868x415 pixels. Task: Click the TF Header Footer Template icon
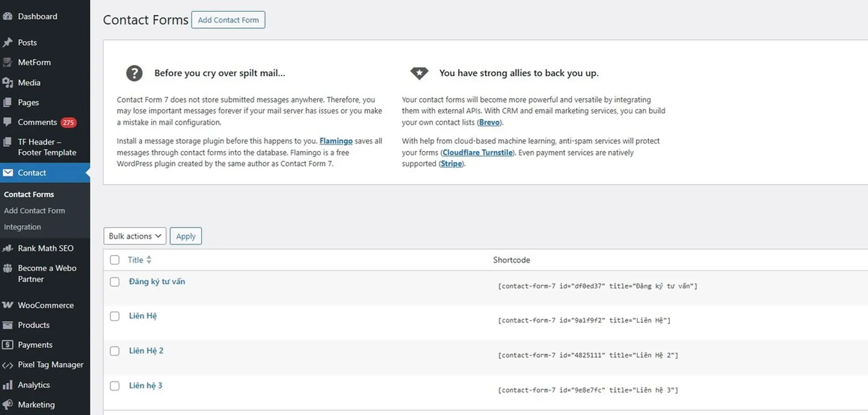coord(7,142)
